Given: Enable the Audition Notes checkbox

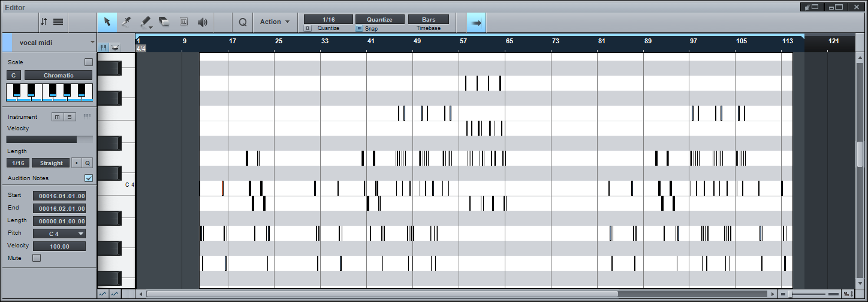Looking at the screenshot, I should [x=89, y=178].
